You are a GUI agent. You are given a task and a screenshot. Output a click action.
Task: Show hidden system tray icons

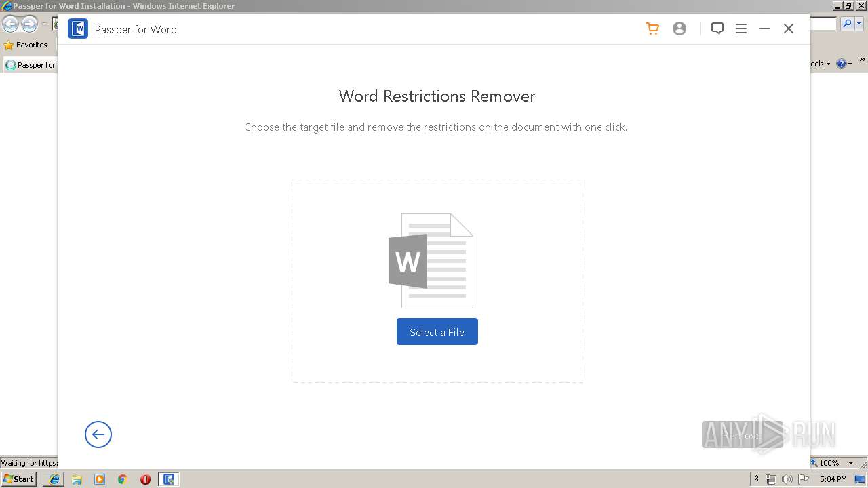pyautogui.click(x=756, y=479)
